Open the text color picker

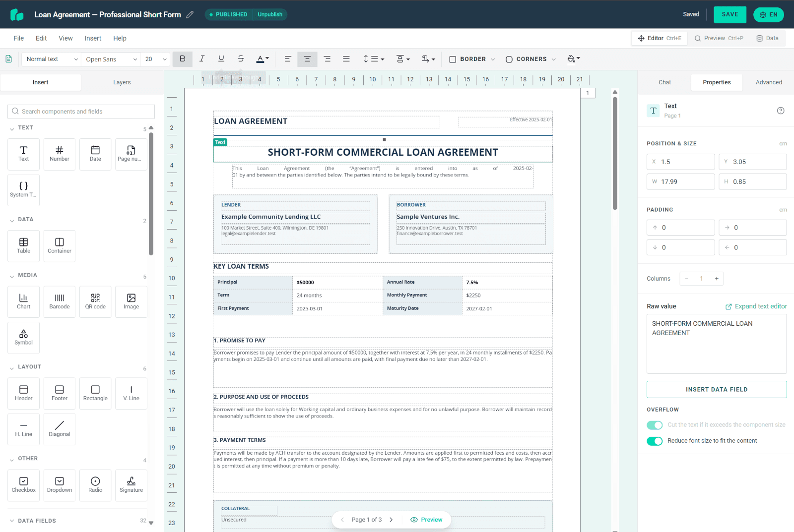click(263, 59)
